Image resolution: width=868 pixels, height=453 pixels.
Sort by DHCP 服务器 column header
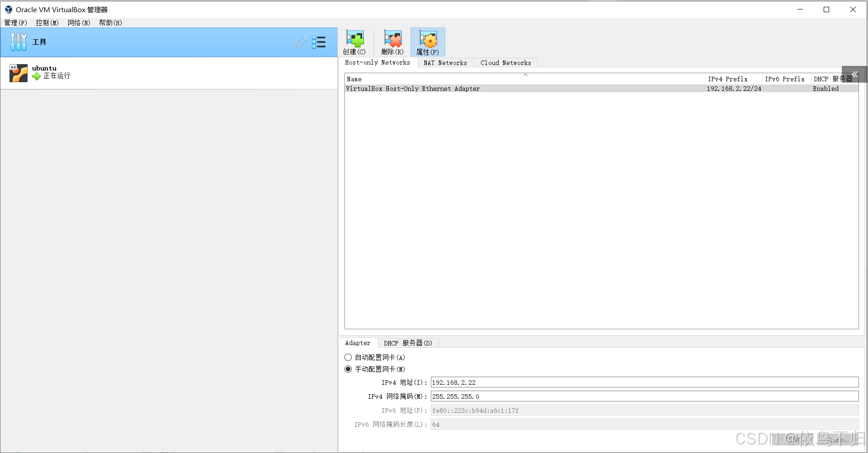[x=833, y=79]
